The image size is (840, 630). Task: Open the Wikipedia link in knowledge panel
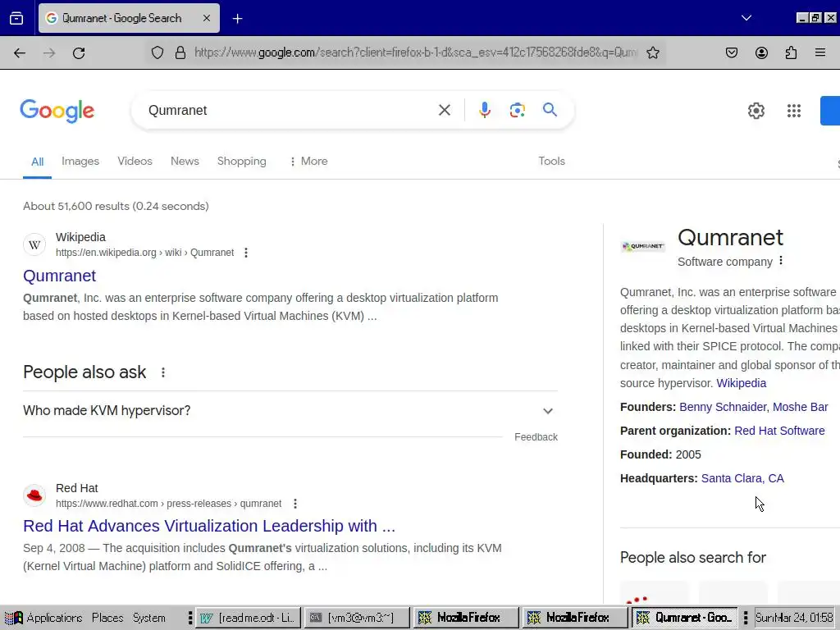tap(741, 384)
